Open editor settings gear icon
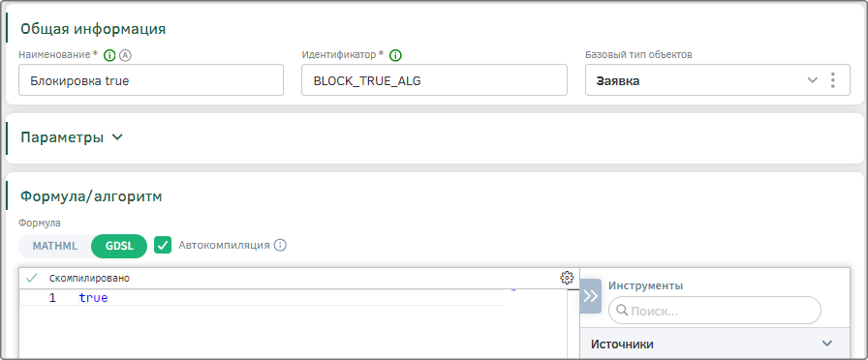The width and height of the screenshot is (868, 360). click(567, 278)
